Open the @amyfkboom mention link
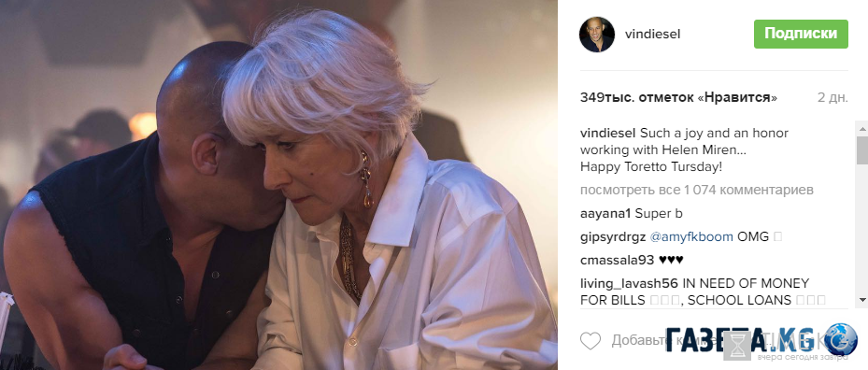The image size is (868, 370). (691, 237)
